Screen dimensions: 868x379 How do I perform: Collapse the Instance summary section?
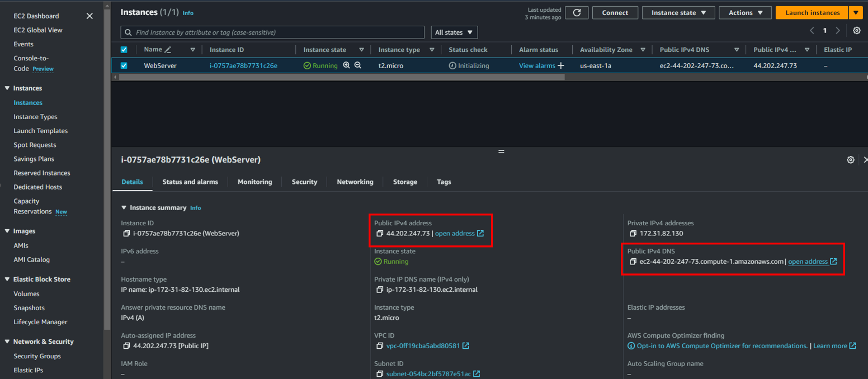pos(124,207)
